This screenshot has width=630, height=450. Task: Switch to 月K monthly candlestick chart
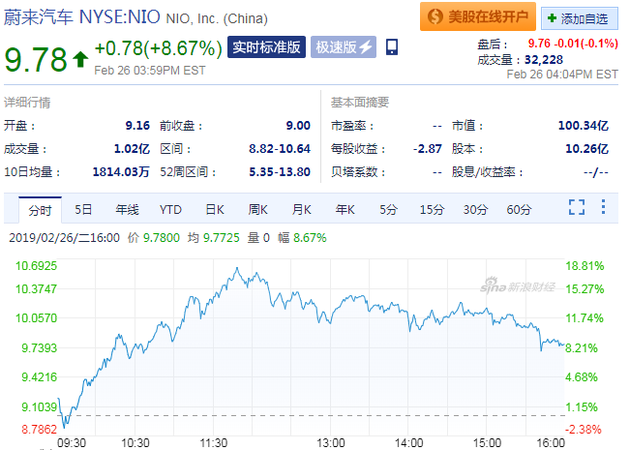[x=301, y=209]
